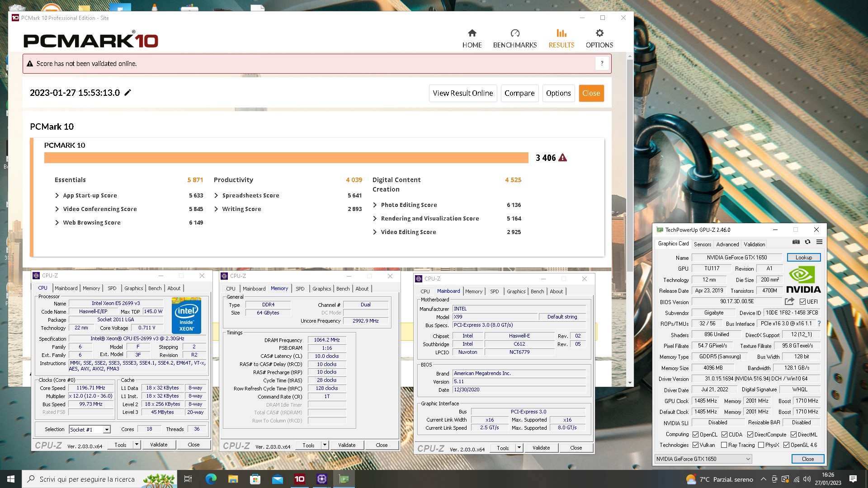Switch to GPU-Z taskbar icon
Viewport: 868px width, 488px height.
(344, 479)
